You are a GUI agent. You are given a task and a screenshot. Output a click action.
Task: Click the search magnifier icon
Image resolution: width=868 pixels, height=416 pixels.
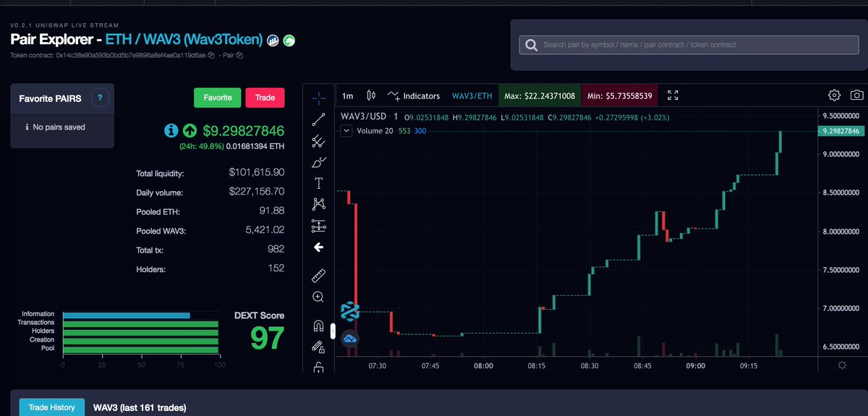click(x=532, y=45)
